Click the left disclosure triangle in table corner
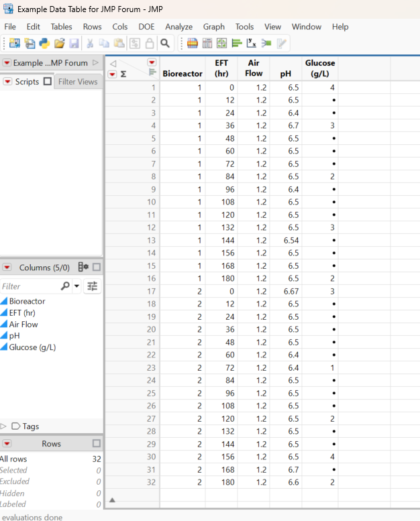This screenshot has width=420, height=521. click(x=113, y=64)
